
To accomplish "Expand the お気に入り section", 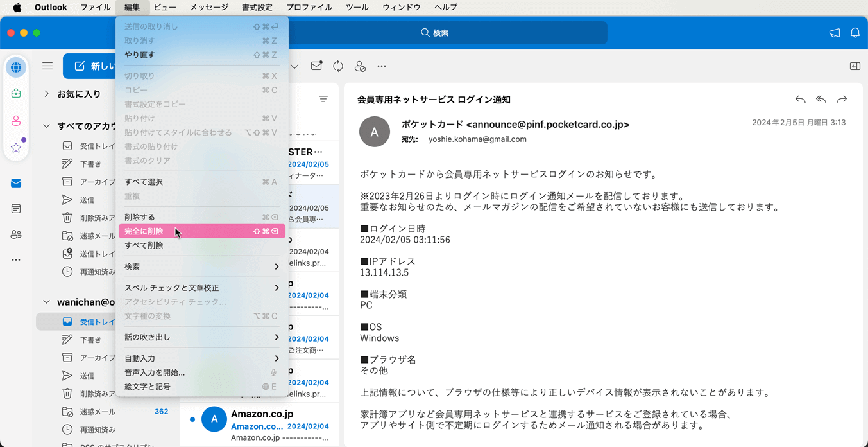I will coord(46,94).
